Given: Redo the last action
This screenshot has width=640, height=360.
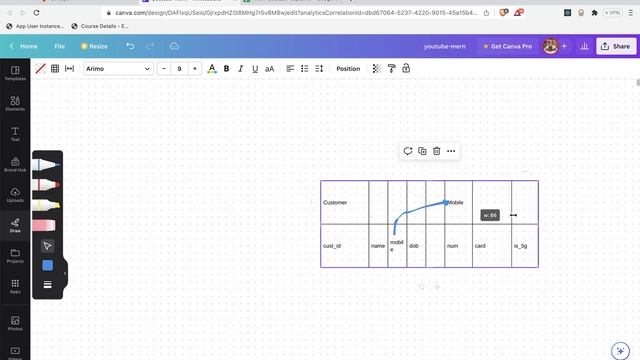Looking at the screenshot, I should click(x=150, y=46).
